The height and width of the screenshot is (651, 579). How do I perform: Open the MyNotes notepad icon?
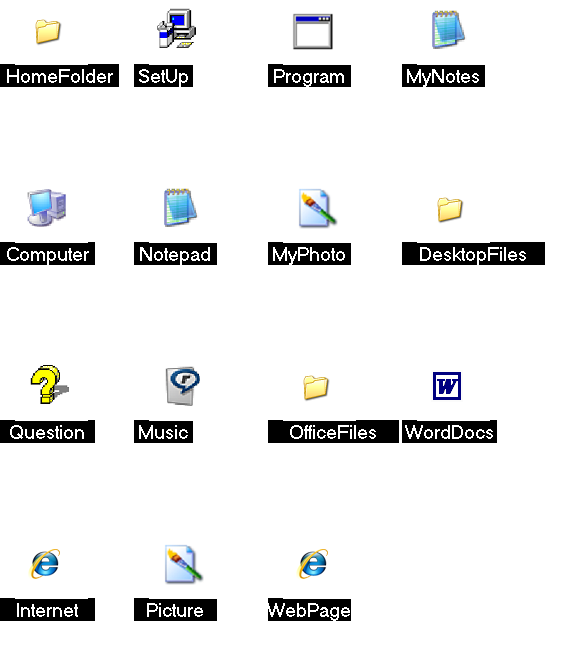[x=448, y=29]
